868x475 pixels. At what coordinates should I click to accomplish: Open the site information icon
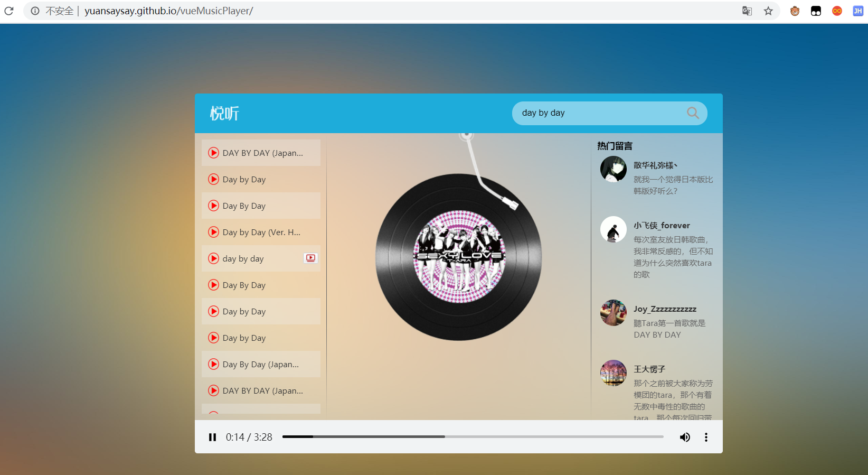pyautogui.click(x=35, y=11)
